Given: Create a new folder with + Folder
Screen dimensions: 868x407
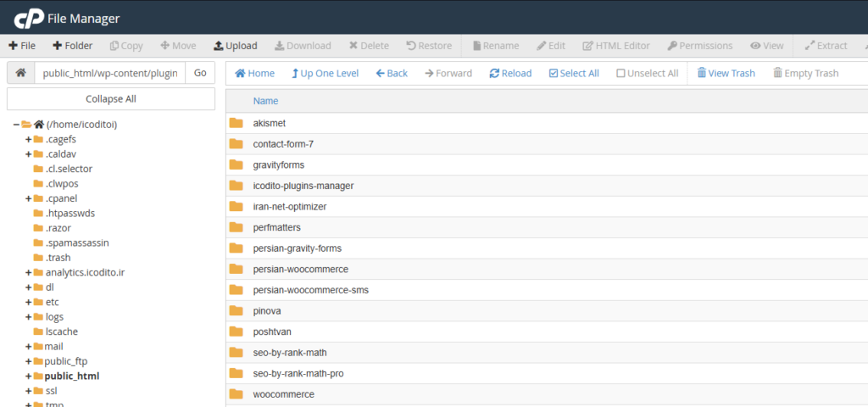Looking at the screenshot, I should coord(73,46).
